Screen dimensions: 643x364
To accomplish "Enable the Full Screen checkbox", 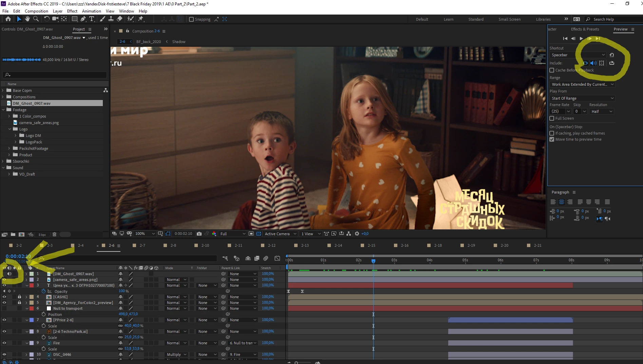I will coord(552,118).
